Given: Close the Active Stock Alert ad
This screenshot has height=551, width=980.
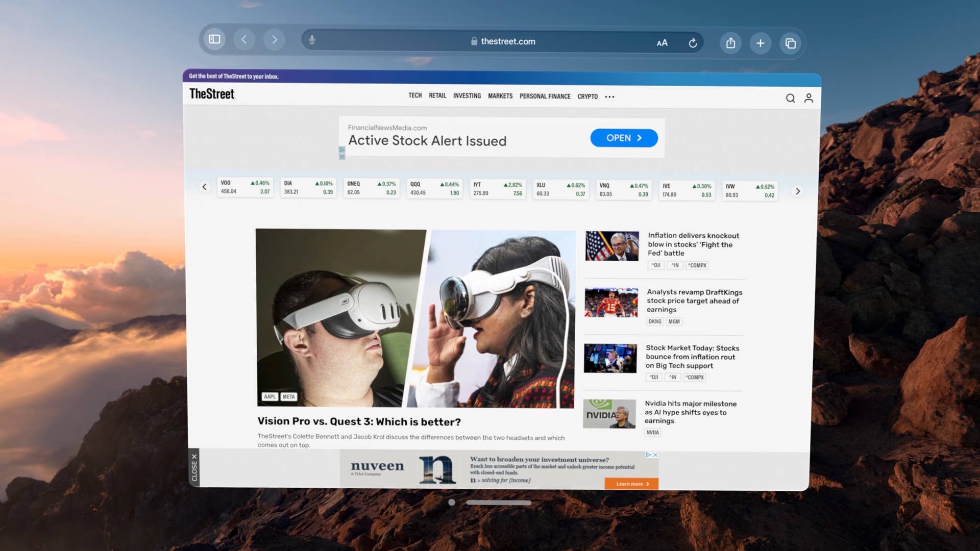Looking at the screenshot, I should (342, 157).
